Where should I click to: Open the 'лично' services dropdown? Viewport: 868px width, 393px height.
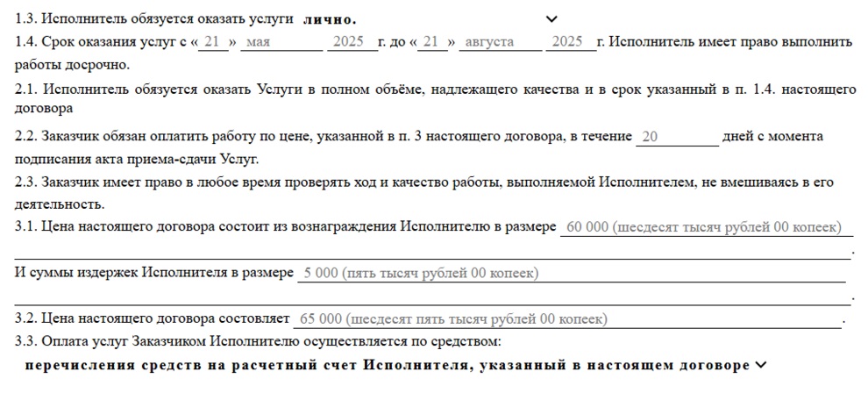click(x=430, y=19)
